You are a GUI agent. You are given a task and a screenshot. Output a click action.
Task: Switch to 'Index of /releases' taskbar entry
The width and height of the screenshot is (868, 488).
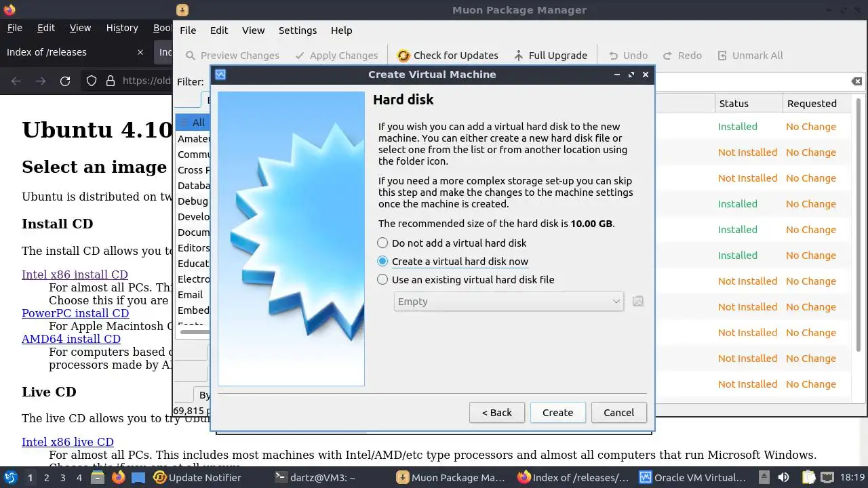(573, 478)
